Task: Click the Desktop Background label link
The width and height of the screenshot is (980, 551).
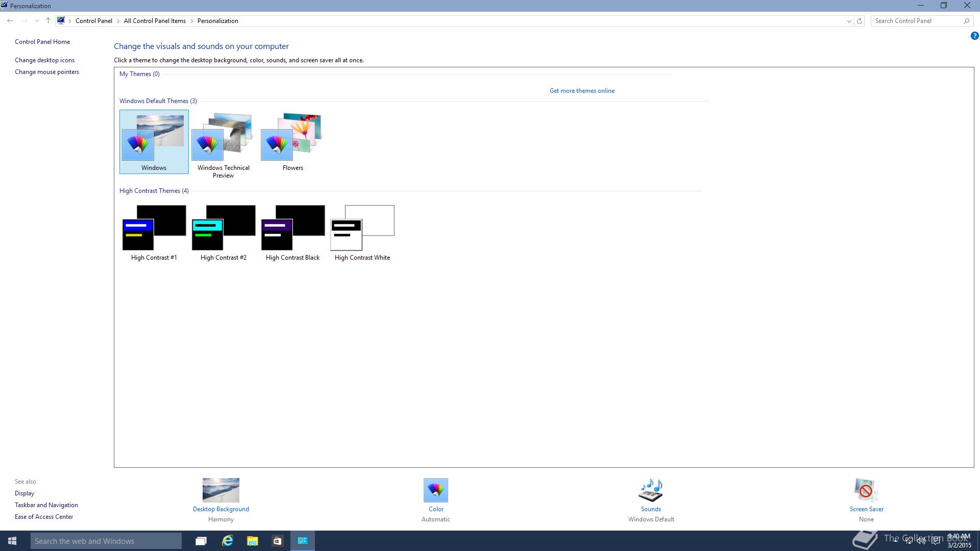Action: point(220,509)
